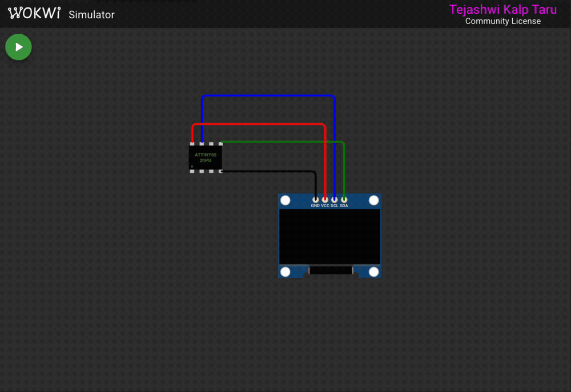Select the OLED's top-right mounting hole
This screenshot has height=392, width=571.
pyautogui.click(x=373, y=200)
